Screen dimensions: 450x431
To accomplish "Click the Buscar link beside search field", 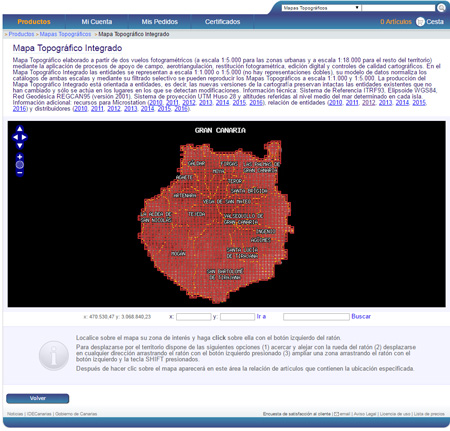I will pos(361,316).
